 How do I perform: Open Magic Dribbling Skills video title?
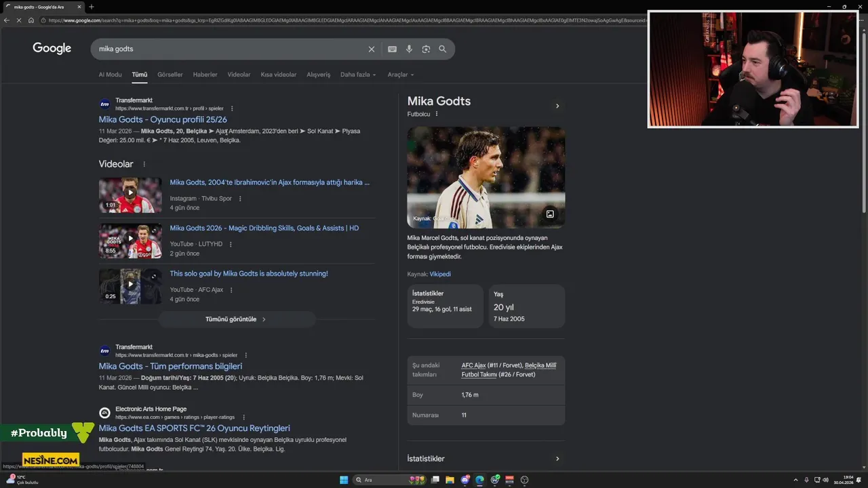click(x=264, y=228)
